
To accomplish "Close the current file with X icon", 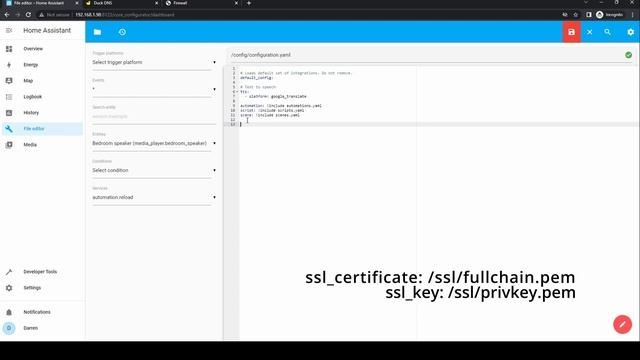I will 589,32.
